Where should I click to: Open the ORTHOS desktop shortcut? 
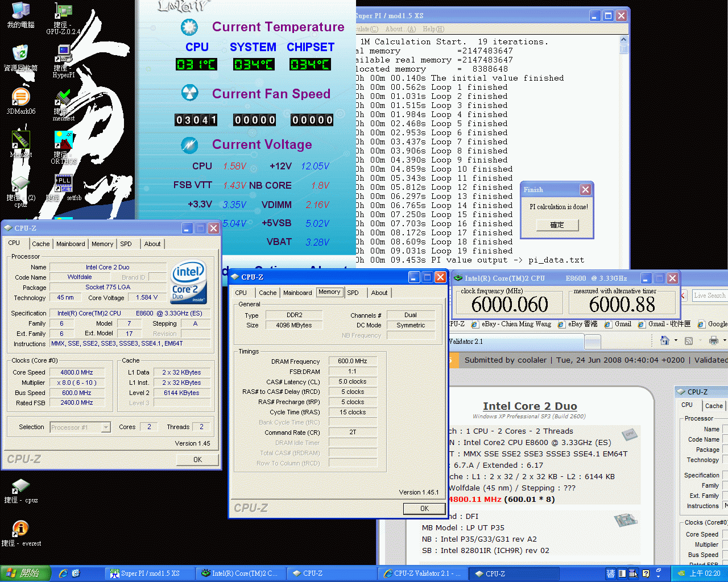click(63, 141)
